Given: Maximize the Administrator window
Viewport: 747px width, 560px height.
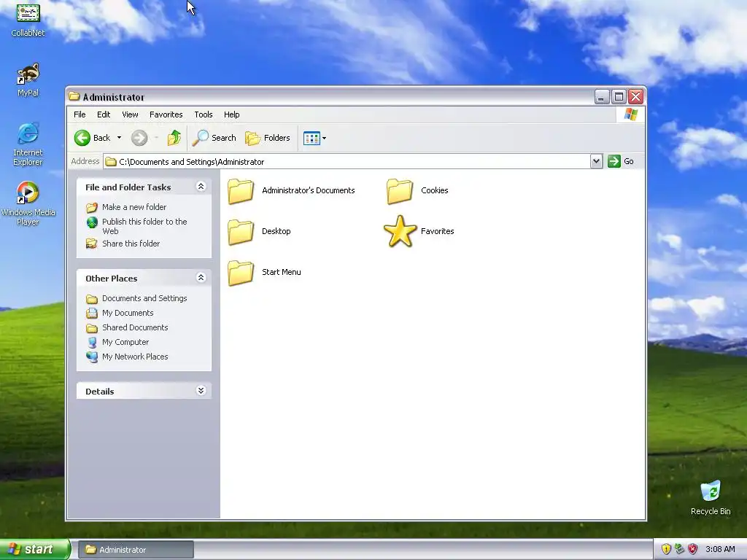Looking at the screenshot, I should 619,97.
